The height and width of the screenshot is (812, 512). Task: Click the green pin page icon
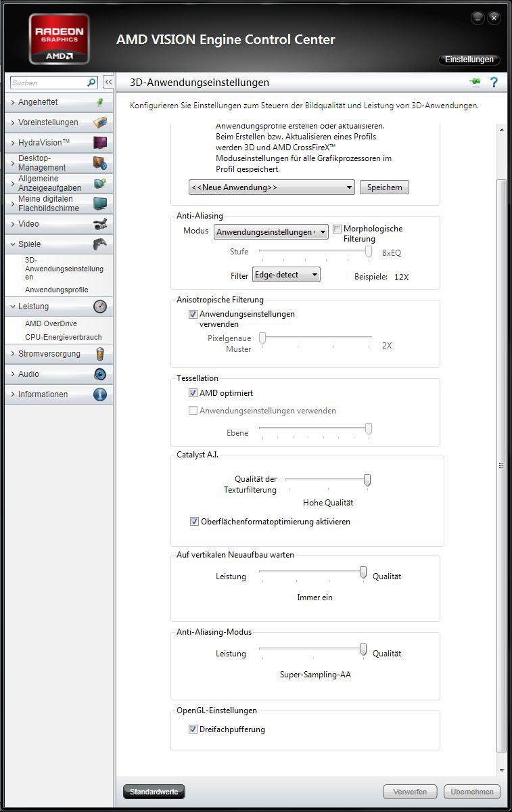point(475,82)
